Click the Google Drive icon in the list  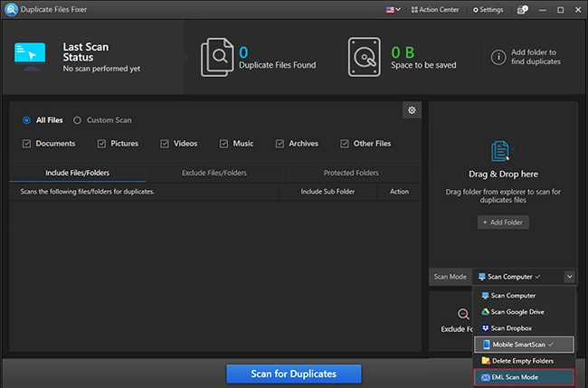click(485, 311)
